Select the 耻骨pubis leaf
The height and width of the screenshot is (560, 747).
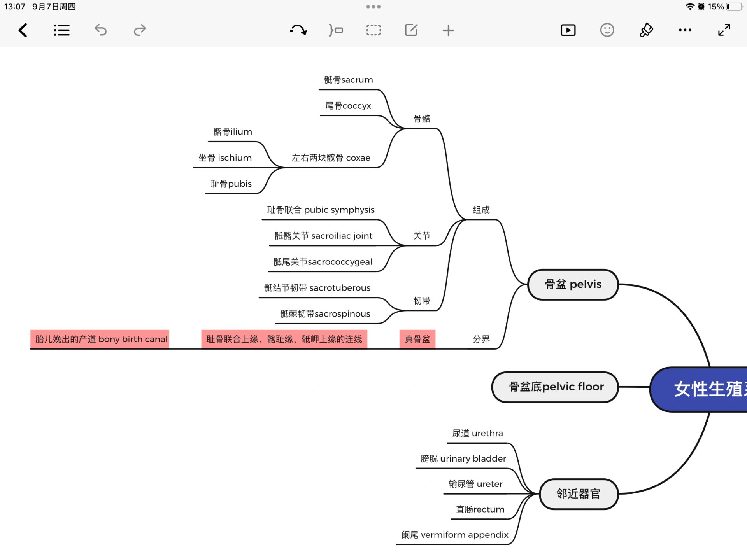pyautogui.click(x=231, y=184)
